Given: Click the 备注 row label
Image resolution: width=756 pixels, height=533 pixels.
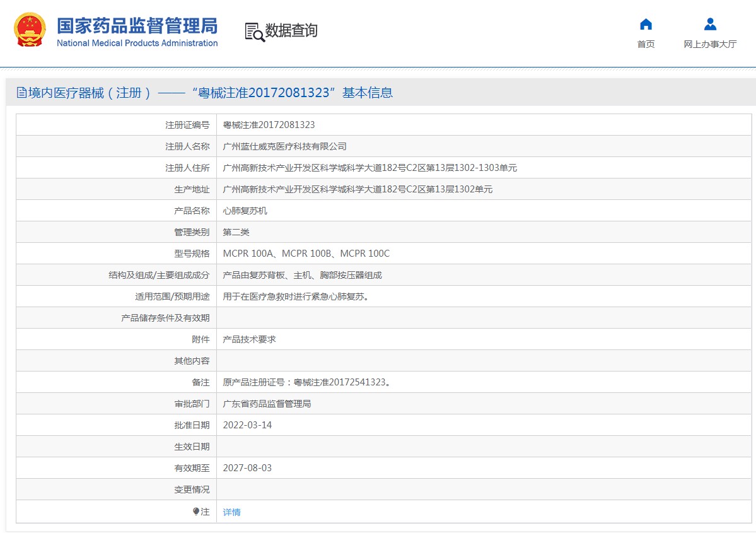Looking at the screenshot, I should [201, 382].
